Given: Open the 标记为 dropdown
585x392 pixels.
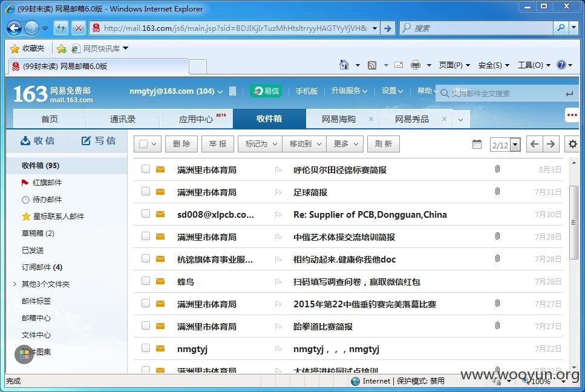Looking at the screenshot, I should point(260,144).
